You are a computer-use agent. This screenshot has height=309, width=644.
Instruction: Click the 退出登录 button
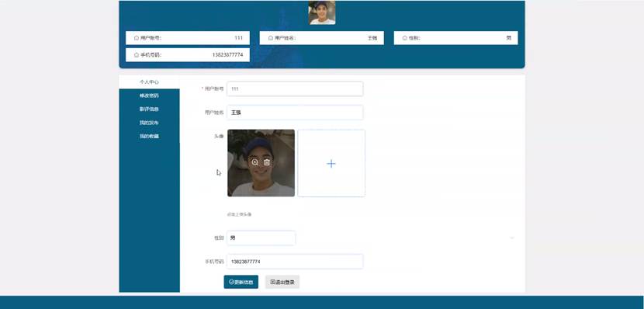point(282,282)
